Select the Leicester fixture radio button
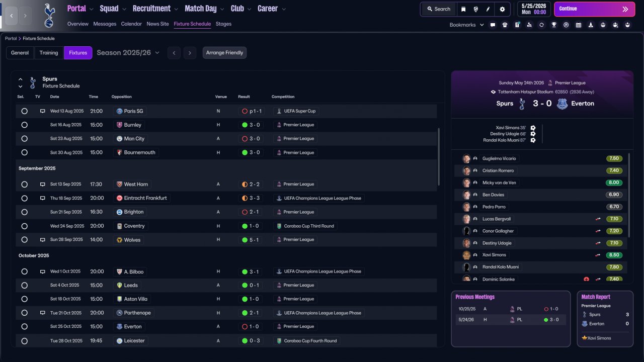Image resolution: width=644 pixels, height=362 pixels. click(x=24, y=341)
